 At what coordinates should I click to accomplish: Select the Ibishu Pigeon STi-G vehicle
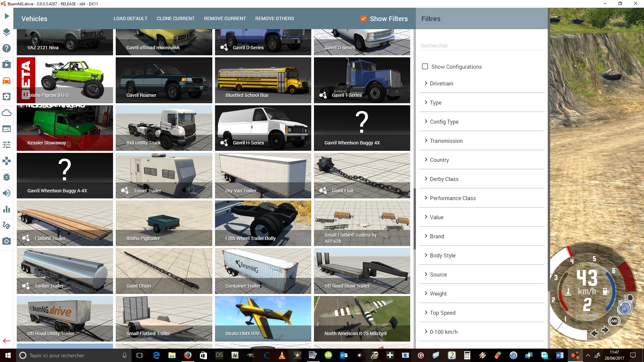coord(65,80)
